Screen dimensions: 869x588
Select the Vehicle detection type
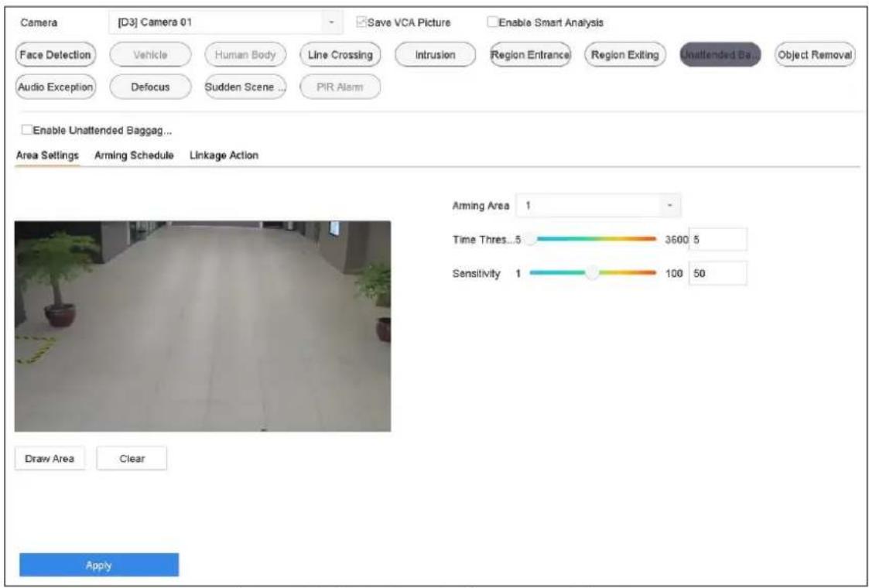[150, 55]
